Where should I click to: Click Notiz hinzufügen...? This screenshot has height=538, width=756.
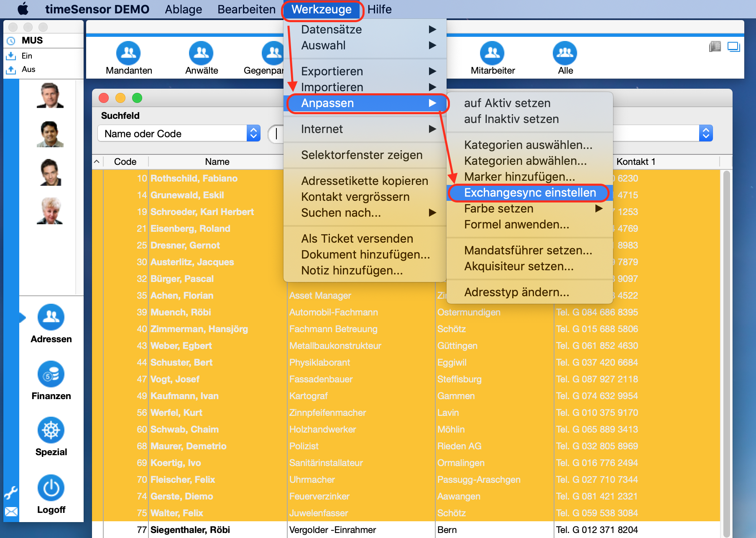tap(365, 270)
